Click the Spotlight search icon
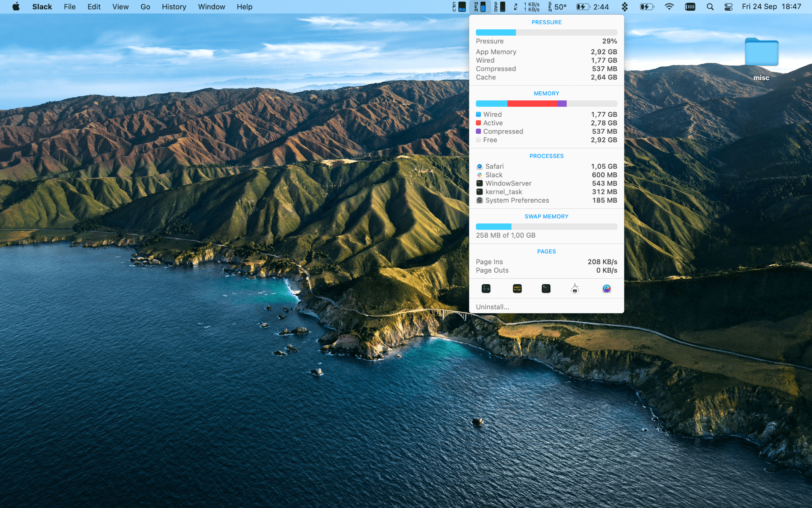812x508 pixels. pyautogui.click(x=710, y=6)
